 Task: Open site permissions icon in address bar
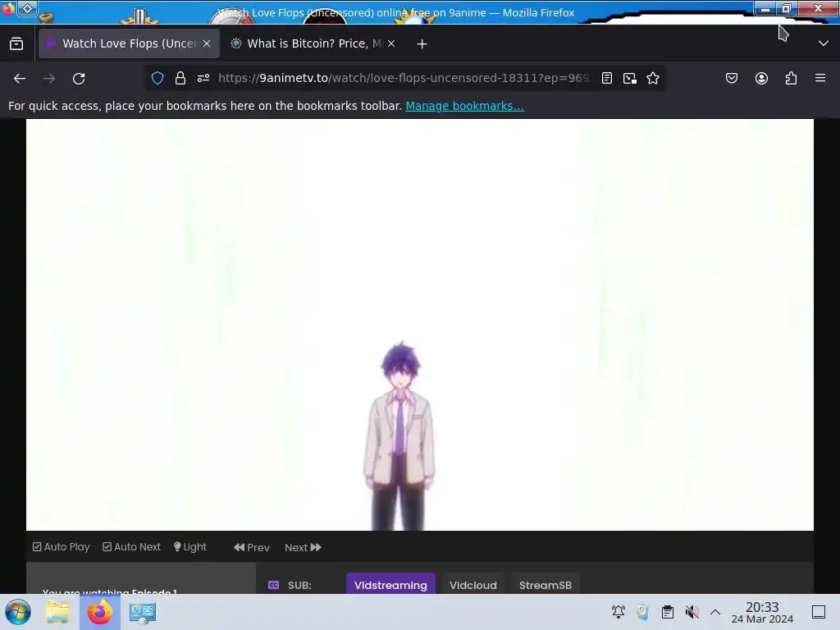[203, 78]
